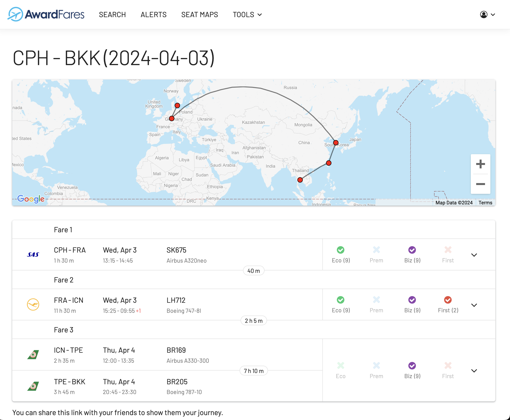Click Eco unavailable icon in Fare 3
Image resolution: width=510 pixels, height=420 pixels.
click(x=340, y=366)
